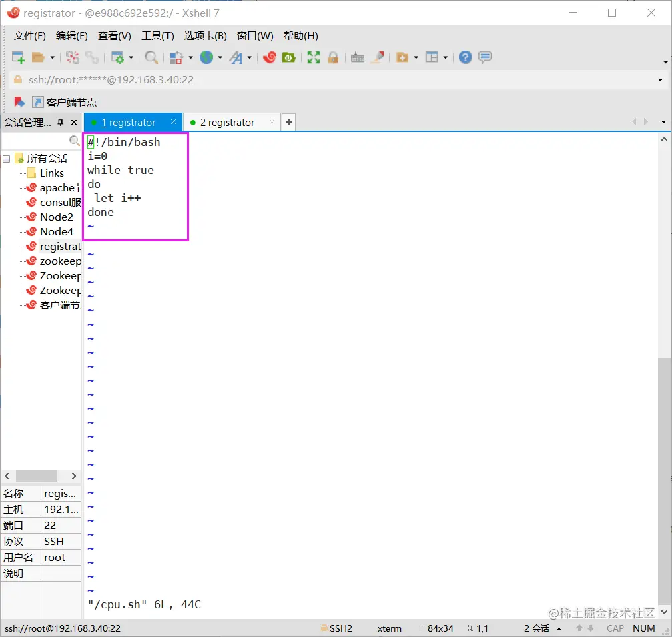Launch Xftp with red swirl icon
The image size is (672, 637).
pos(269,57)
